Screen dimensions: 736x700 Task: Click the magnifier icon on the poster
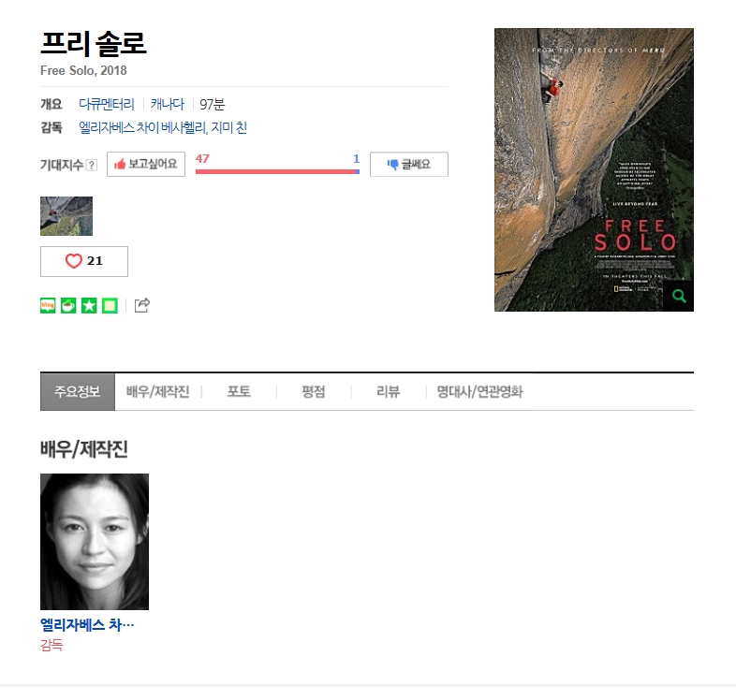click(679, 296)
